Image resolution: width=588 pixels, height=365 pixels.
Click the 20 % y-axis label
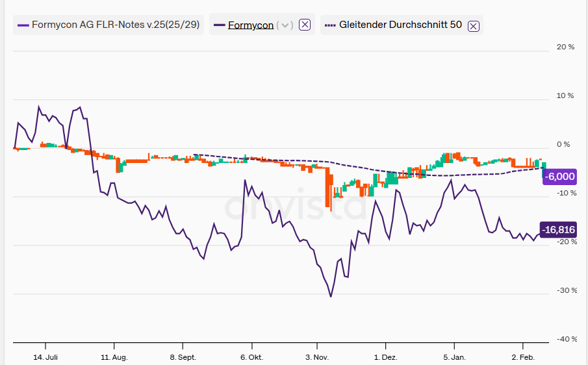(565, 47)
